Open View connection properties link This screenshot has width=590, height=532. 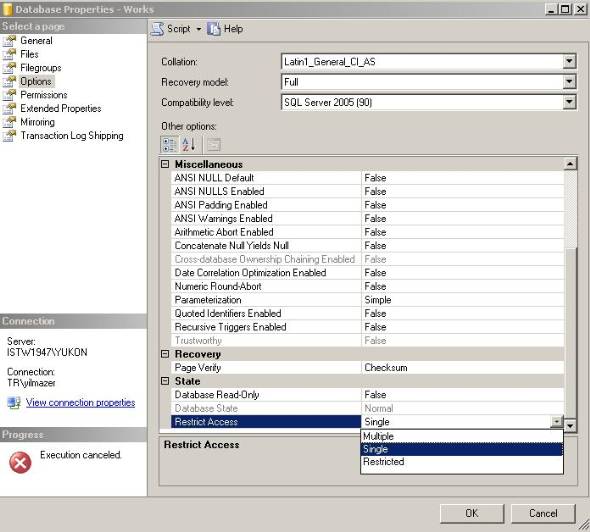click(81, 403)
